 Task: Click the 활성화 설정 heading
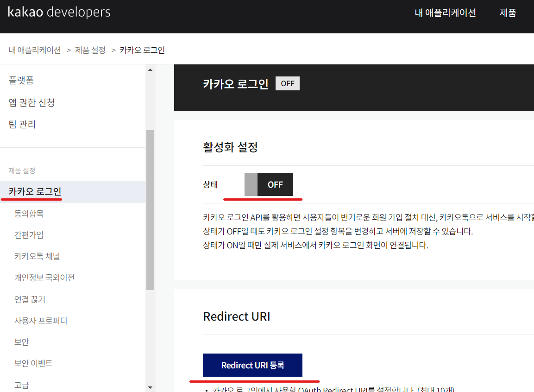tap(230, 147)
